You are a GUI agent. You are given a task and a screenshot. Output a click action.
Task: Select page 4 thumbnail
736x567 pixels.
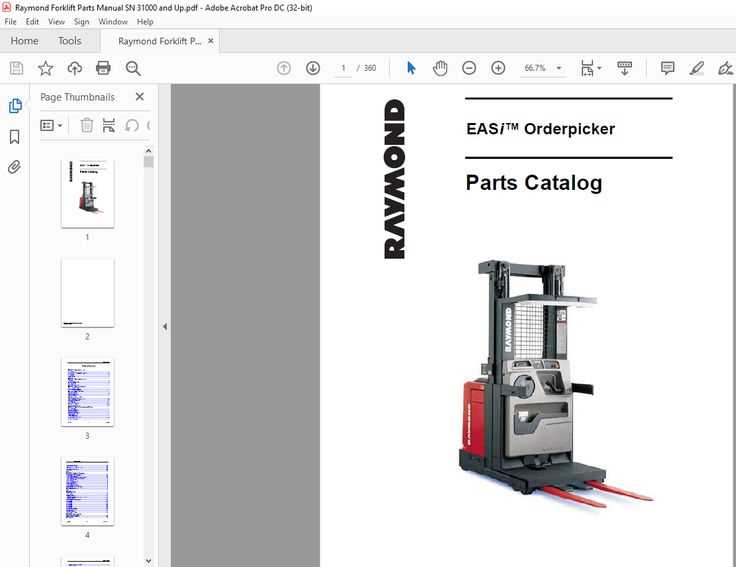[88, 491]
